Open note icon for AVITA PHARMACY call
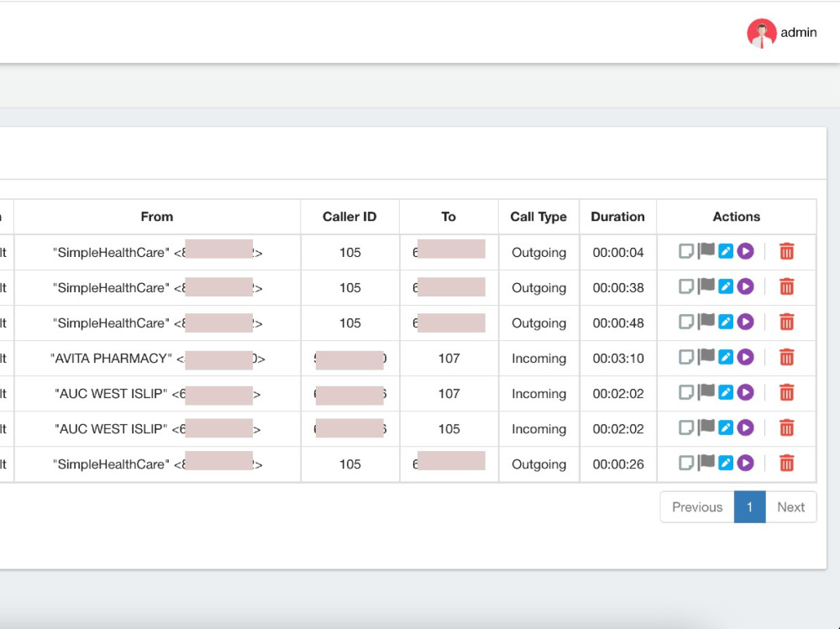840x629 pixels. pyautogui.click(x=685, y=358)
